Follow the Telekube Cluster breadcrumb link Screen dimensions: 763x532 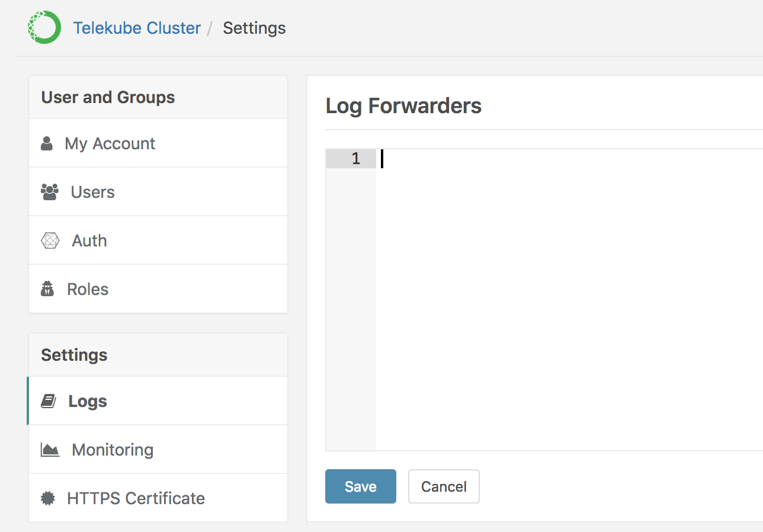coord(137,28)
